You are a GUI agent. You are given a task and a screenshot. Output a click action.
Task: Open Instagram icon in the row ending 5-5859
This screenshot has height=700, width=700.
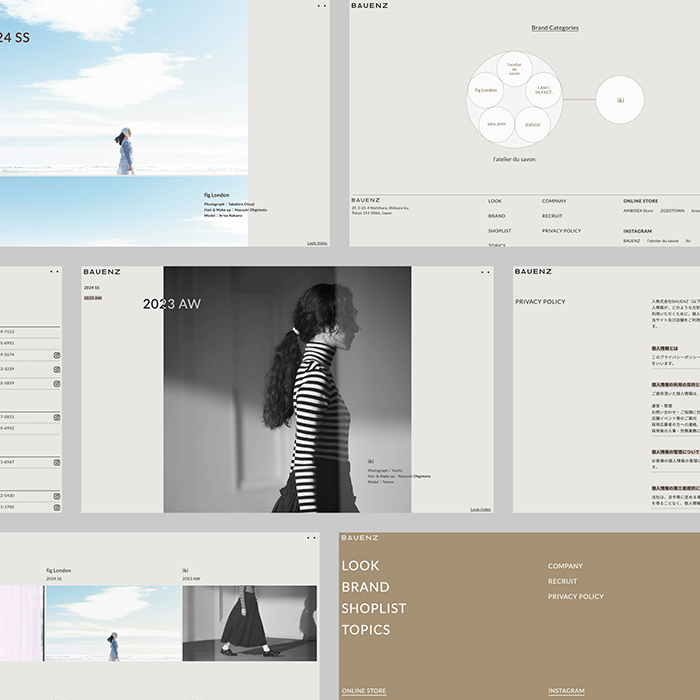point(57,383)
